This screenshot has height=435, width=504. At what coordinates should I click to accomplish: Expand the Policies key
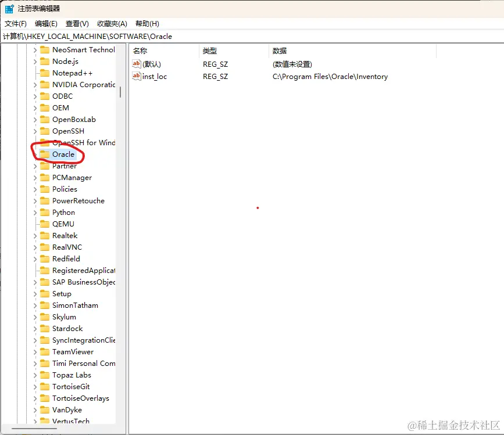pos(35,189)
